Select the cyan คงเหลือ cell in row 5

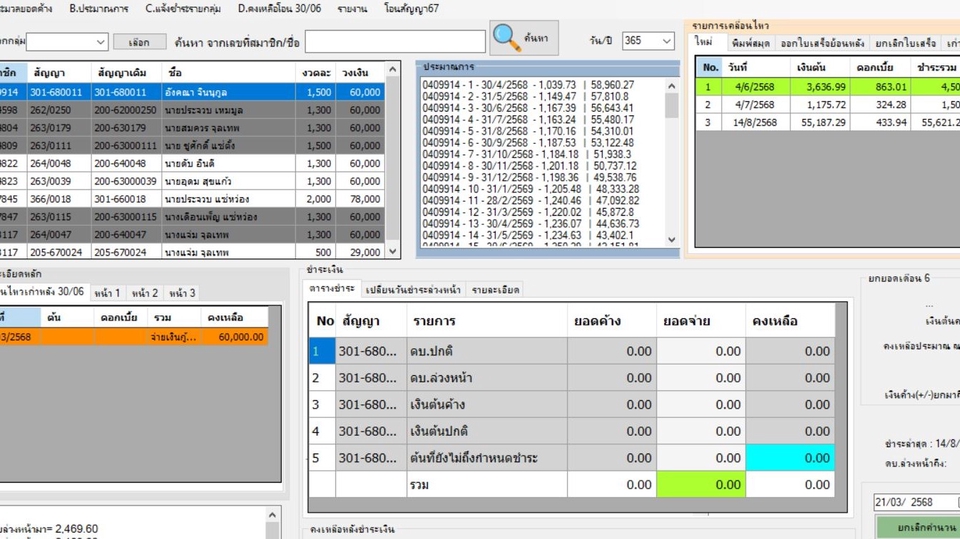(790, 458)
